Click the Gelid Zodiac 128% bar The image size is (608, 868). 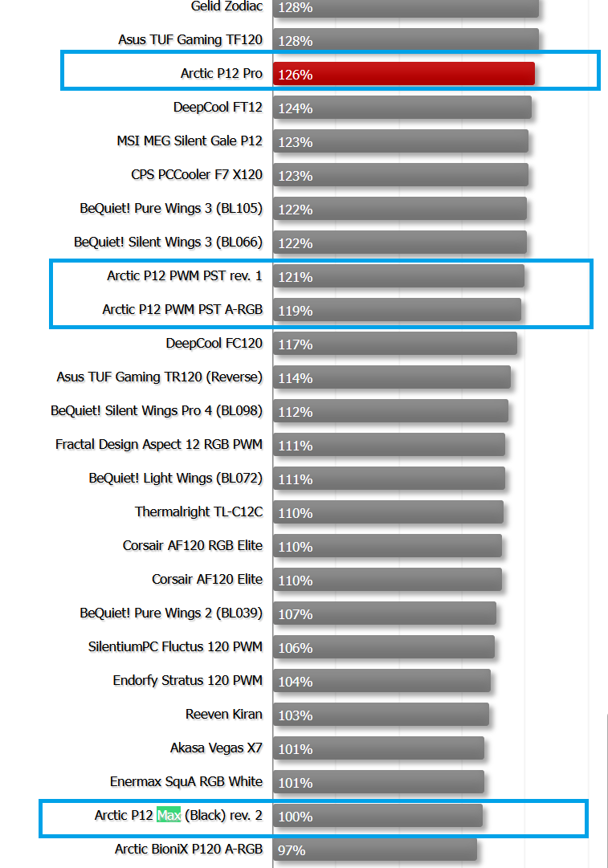[x=406, y=8]
